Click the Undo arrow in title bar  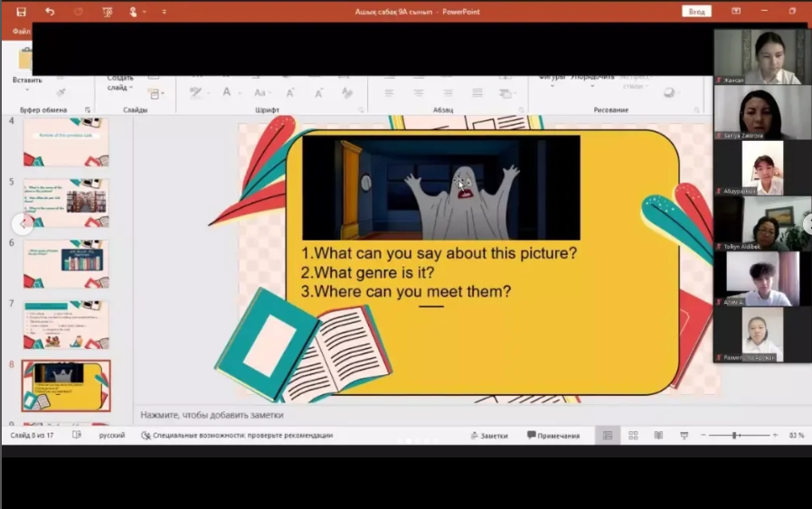pyautogui.click(x=50, y=12)
